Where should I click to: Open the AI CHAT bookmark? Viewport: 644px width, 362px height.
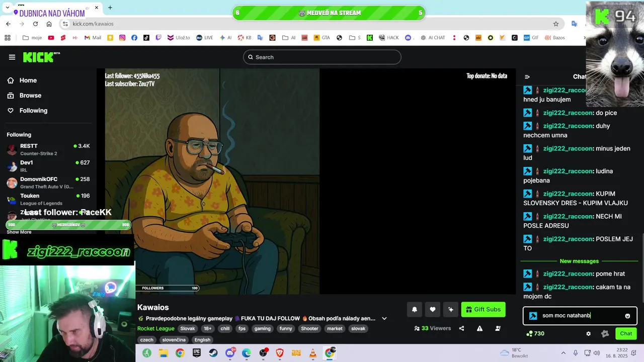point(433,38)
